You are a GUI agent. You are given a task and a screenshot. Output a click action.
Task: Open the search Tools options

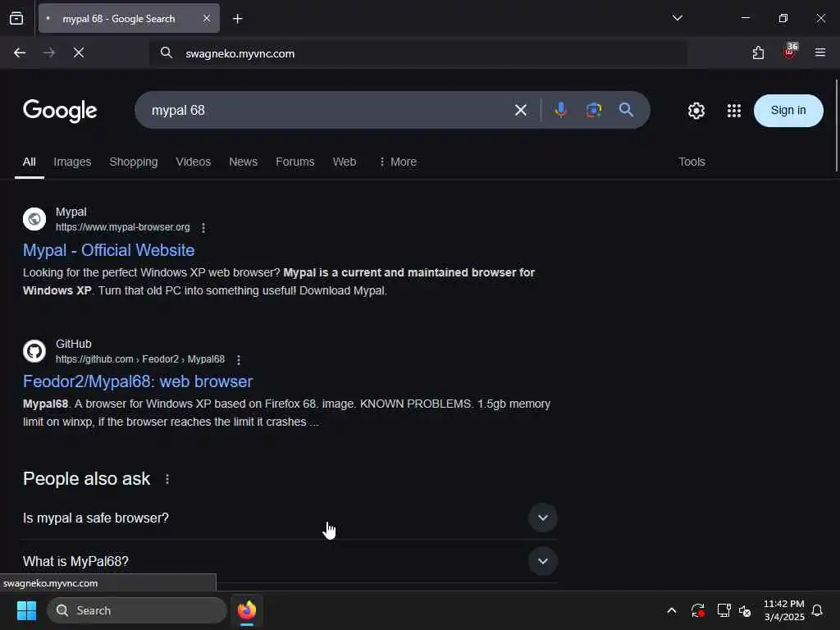[692, 162]
